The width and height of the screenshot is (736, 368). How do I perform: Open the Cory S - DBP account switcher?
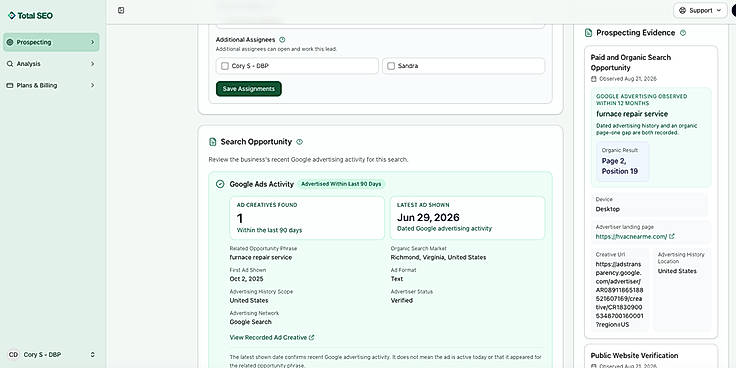(x=51, y=354)
